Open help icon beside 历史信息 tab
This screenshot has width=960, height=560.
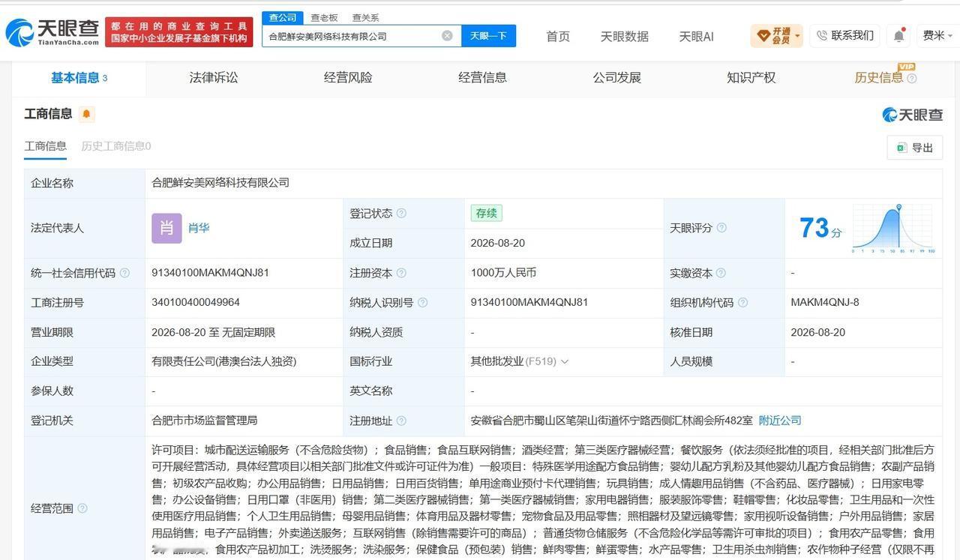tap(912, 78)
